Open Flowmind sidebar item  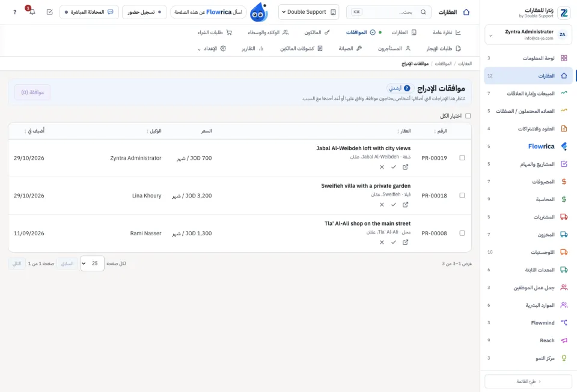coord(528,322)
